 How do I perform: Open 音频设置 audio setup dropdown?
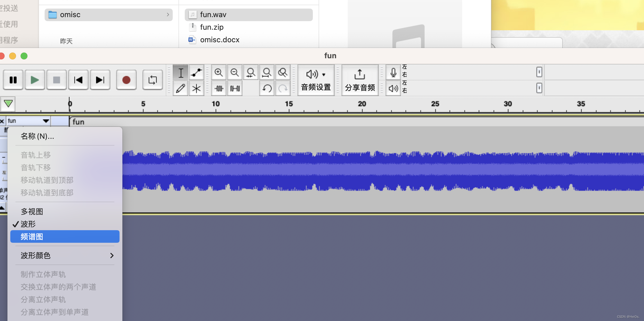(x=316, y=80)
